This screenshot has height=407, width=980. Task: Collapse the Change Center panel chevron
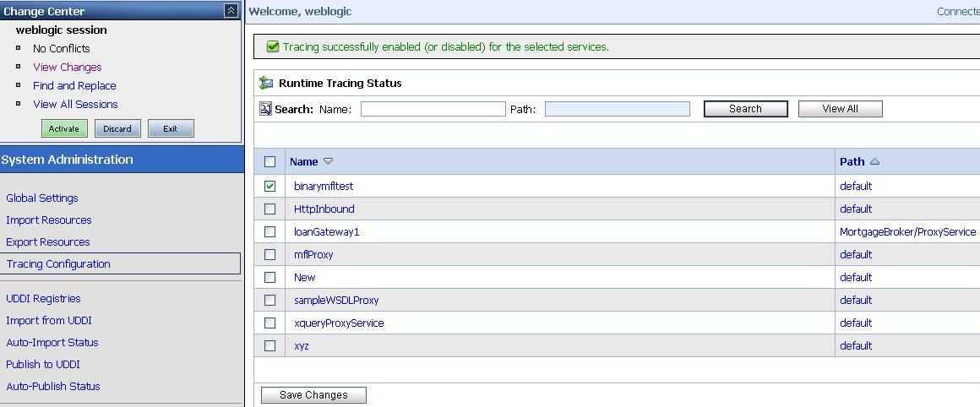[x=231, y=11]
